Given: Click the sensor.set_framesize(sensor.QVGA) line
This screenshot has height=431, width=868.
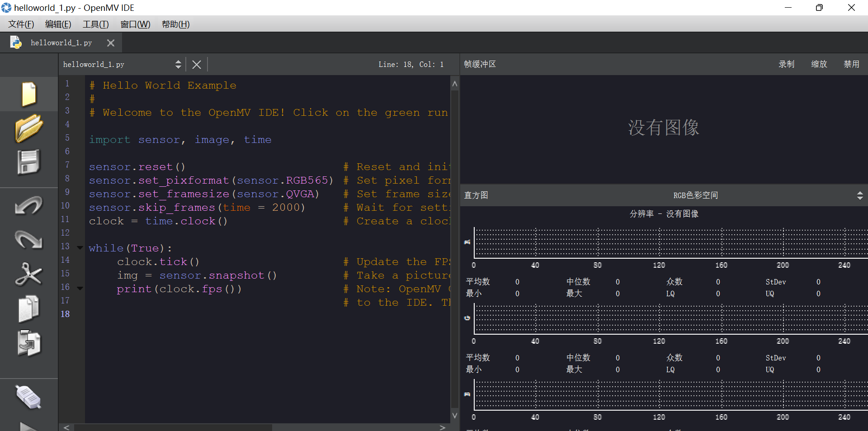Looking at the screenshot, I should point(204,194).
